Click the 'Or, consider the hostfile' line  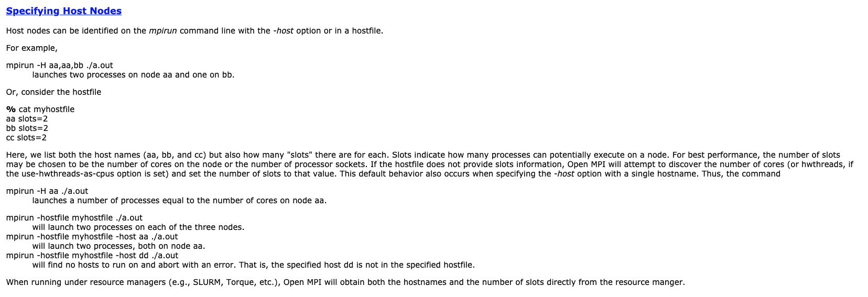53,92
